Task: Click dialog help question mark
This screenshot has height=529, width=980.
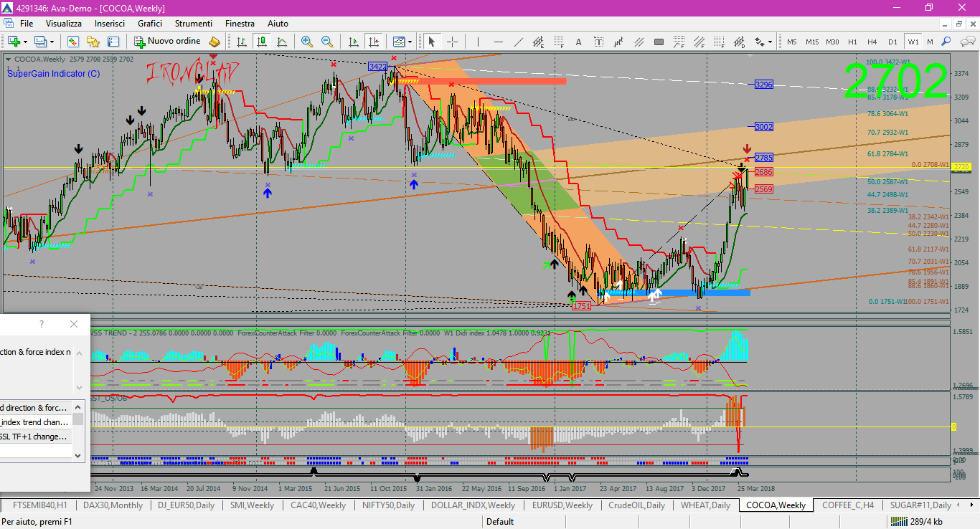Action: pyautogui.click(x=42, y=324)
